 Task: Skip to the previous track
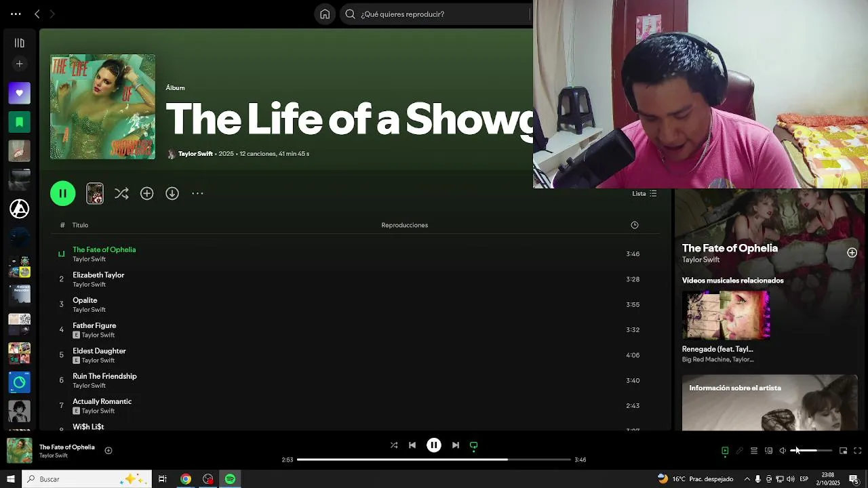tap(412, 445)
